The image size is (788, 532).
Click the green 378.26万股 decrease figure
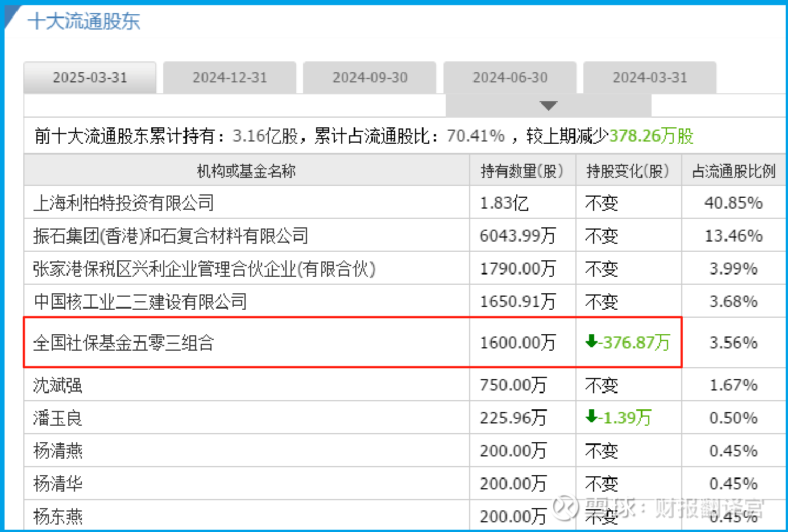point(652,136)
